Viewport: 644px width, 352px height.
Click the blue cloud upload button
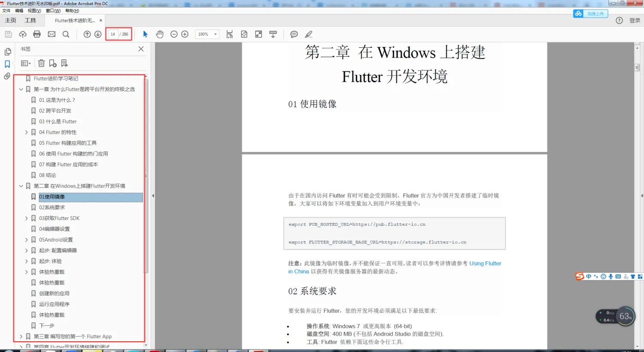coord(590,14)
